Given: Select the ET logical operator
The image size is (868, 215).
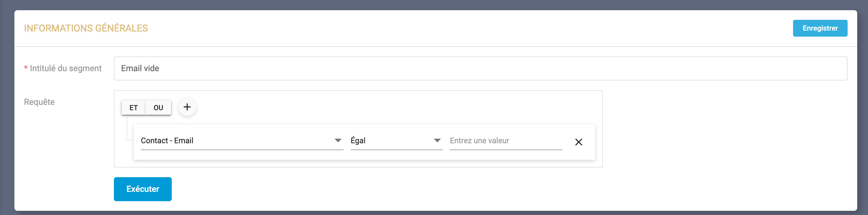Looking at the screenshot, I should tap(133, 108).
